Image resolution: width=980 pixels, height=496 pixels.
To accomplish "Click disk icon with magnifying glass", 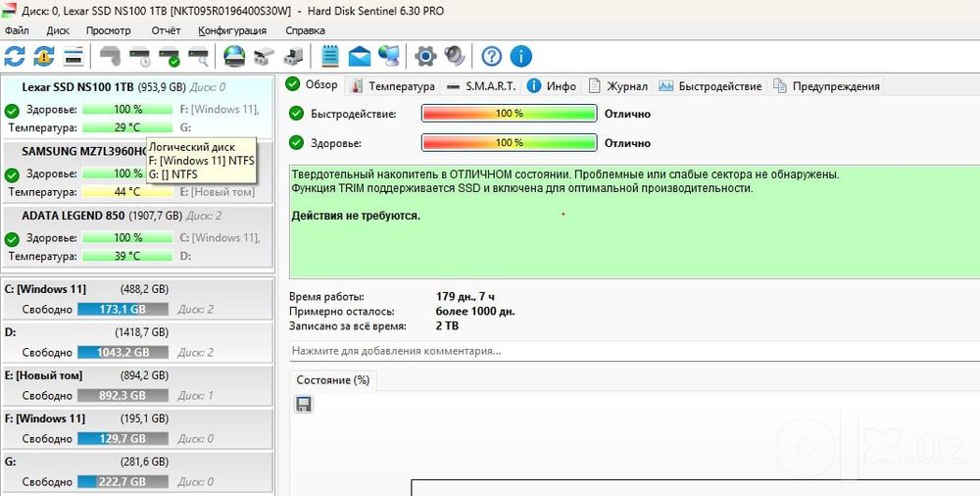I will [199, 56].
